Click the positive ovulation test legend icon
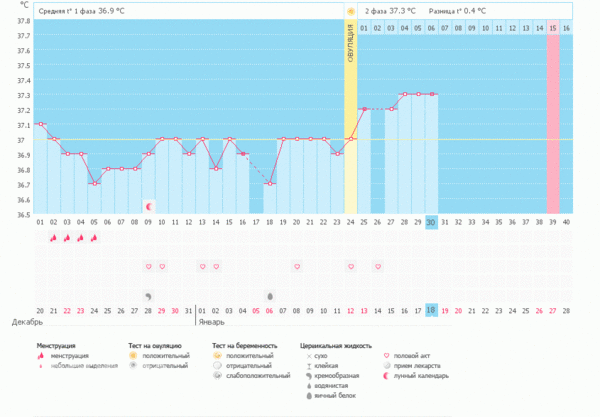600x417 pixels. click(132, 355)
